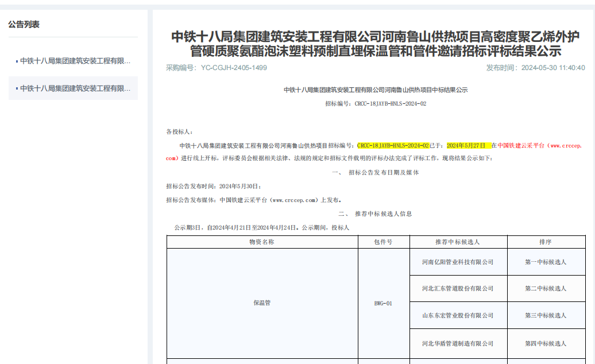Image resolution: width=595 pixels, height=364 pixels.
Task: Click the 包件号 table column header
Action: coord(383,242)
